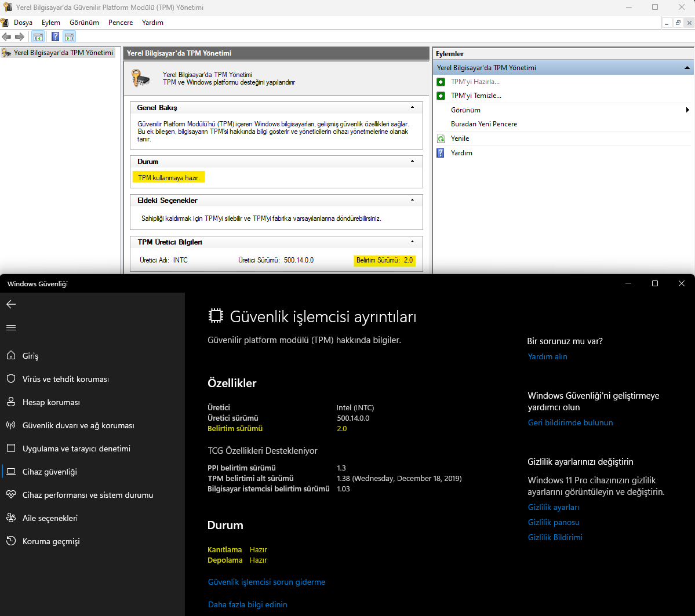Click the Yardım alın link
695x616 pixels.
coord(547,356)
